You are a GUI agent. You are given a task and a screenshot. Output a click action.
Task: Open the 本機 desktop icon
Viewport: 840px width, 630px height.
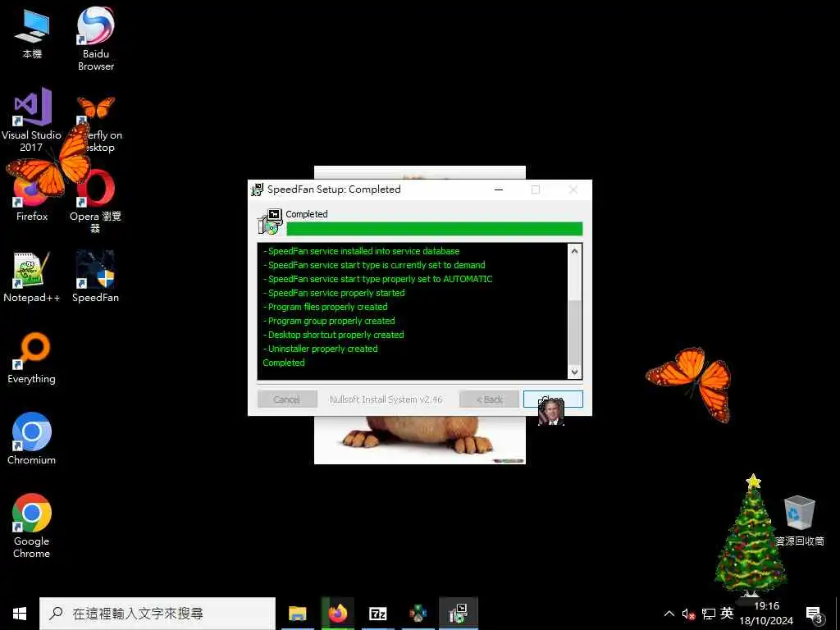pos(32,33)
